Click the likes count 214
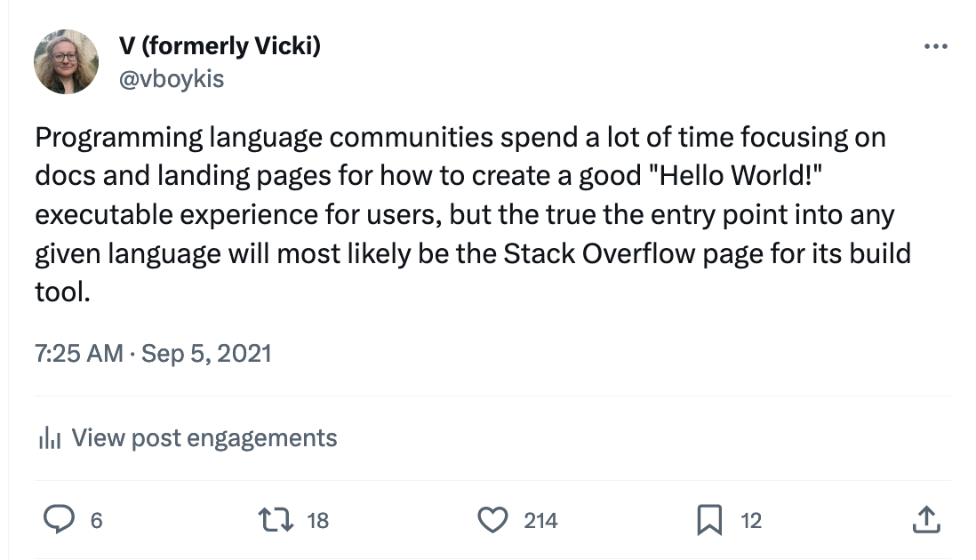The height and width of the screenshot is (560, 976). 540,520
